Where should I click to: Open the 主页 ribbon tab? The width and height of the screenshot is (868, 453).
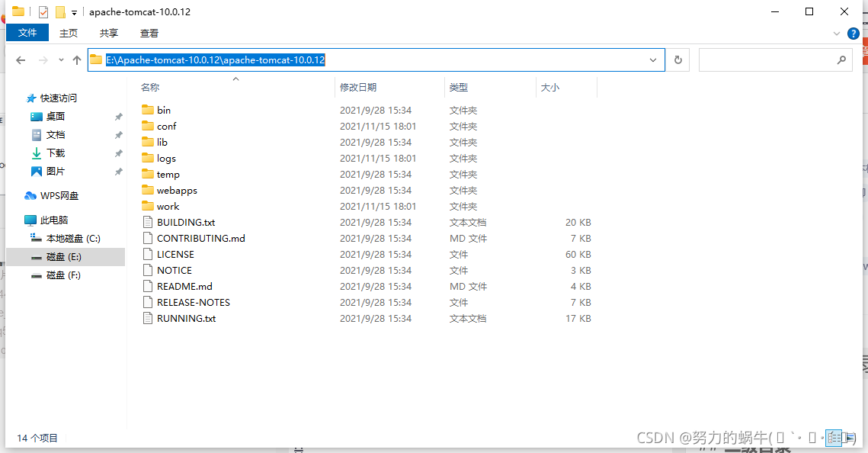click(69, 34)
